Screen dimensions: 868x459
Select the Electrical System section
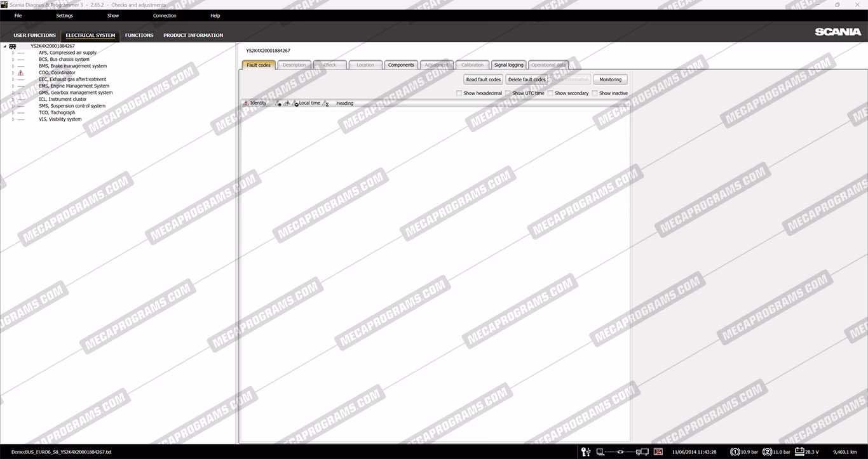click(91, 36)
